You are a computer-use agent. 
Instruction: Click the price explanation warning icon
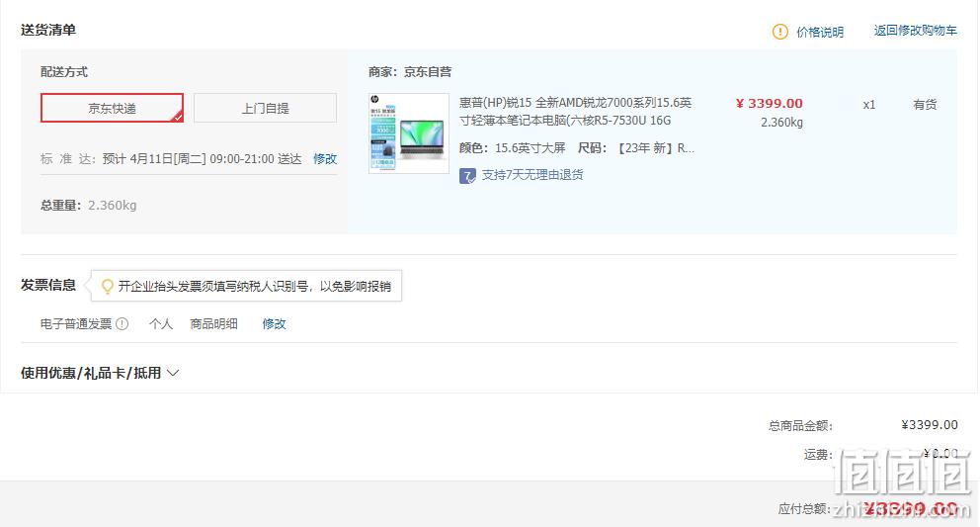point(780,32)
